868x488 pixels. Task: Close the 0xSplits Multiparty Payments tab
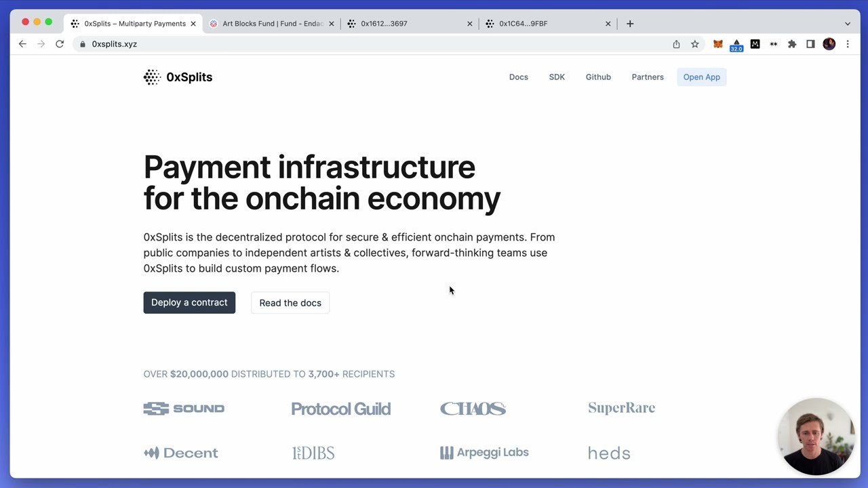pyautogui.click(x=193, y=24)
